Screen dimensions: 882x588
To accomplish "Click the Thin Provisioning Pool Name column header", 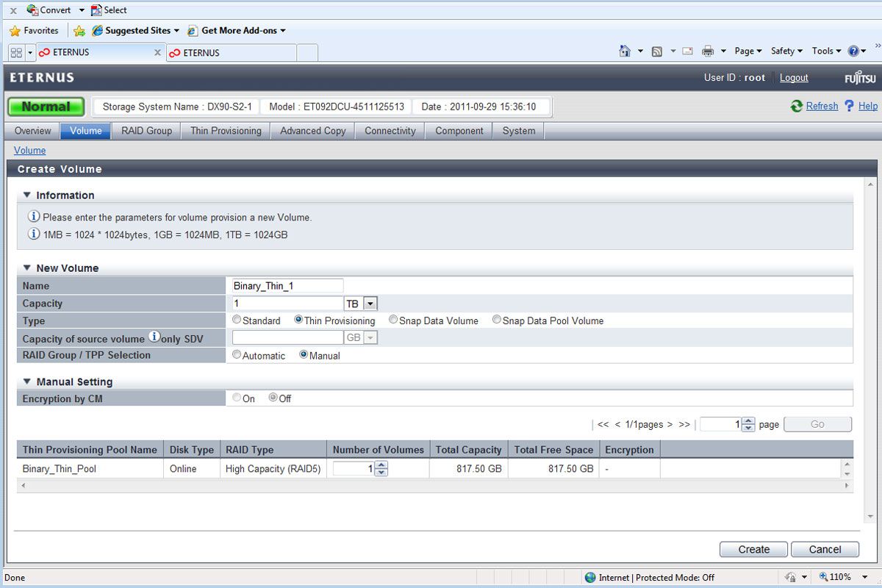I will pos(90,450).
